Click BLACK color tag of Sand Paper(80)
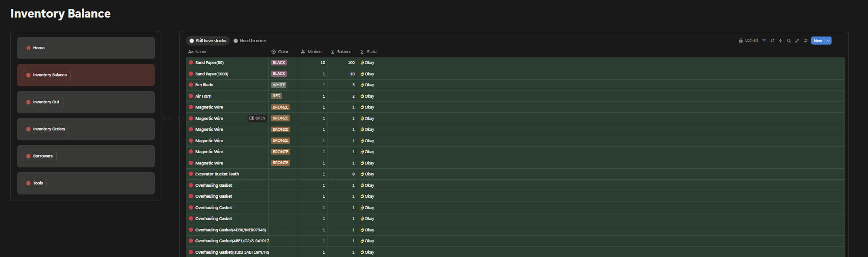This screenshot has height=257, width=868. 279,63
